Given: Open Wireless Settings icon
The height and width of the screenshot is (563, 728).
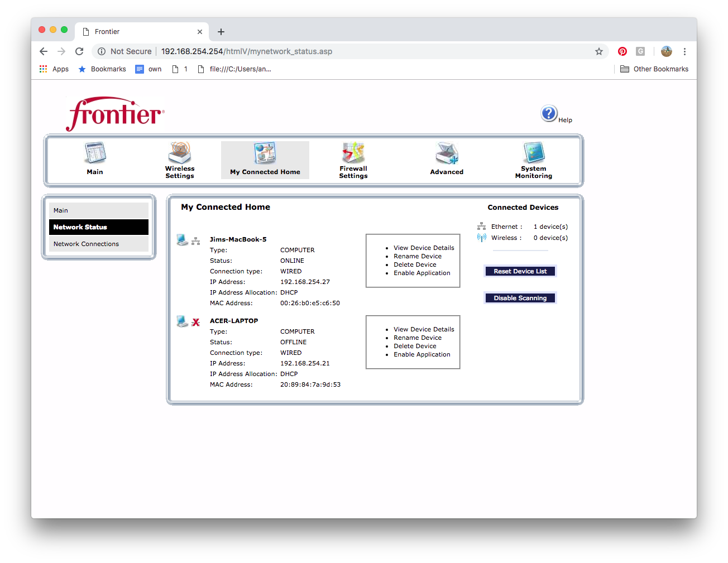Looking at the screenshot, I should (x=180, y=152).
